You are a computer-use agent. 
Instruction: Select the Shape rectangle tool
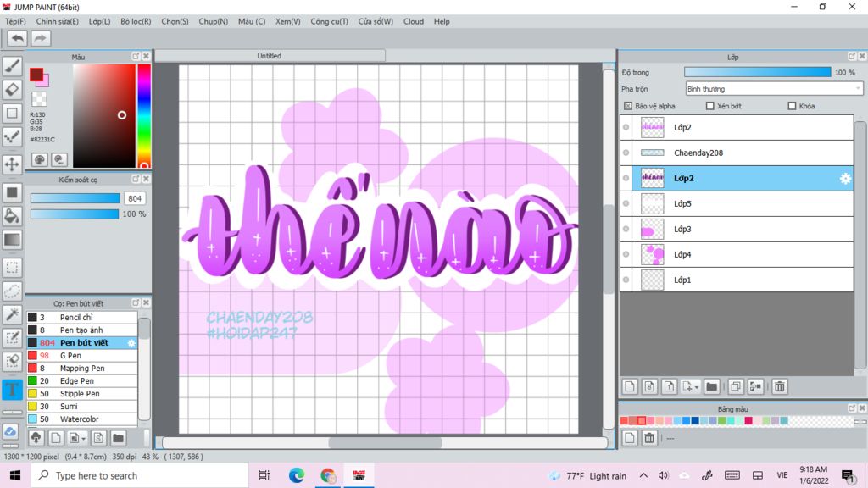coord(12,114)
